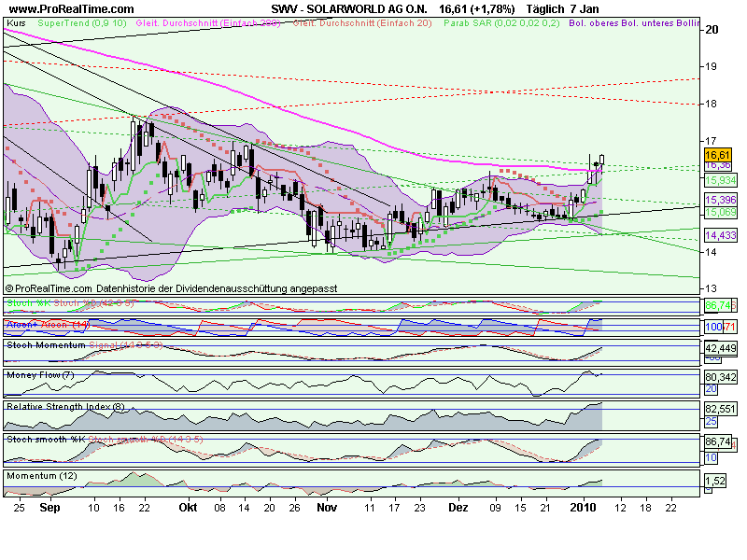Select the Stoch smooth %K panel label
This screenshot has height=560, width=747.
[x=46, y=439]
